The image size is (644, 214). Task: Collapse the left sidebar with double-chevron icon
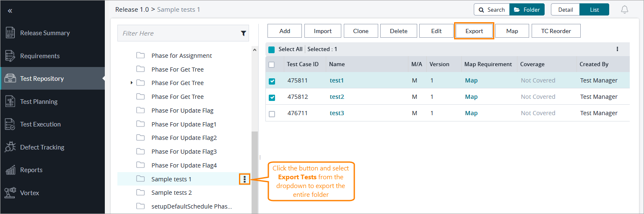point(10,11)
